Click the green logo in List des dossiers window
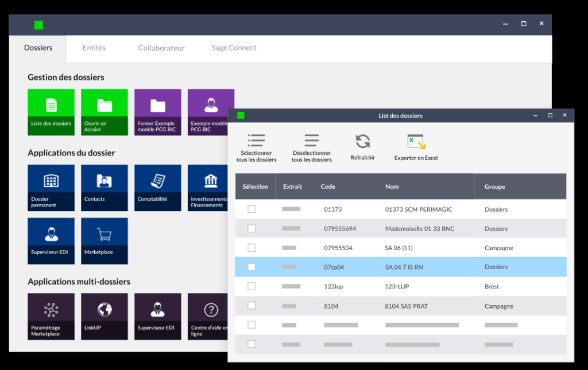 [241, 115]
